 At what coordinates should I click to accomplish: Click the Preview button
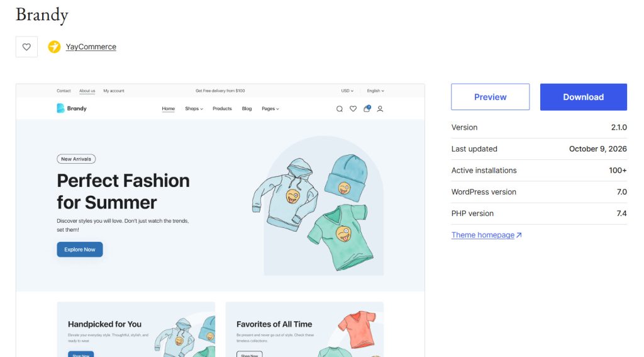pos(491,97)
